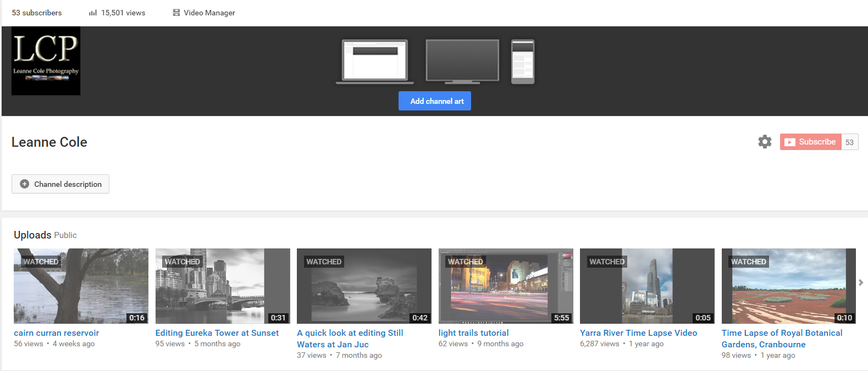Open Yarra River Time Lapse Video title
The image size is (868, 371).
tap(638, 333)
